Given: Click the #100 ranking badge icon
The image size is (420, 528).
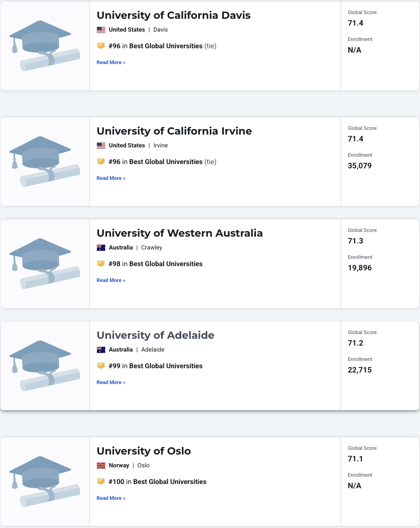Looking at the screenshot, I should (101, 481).
